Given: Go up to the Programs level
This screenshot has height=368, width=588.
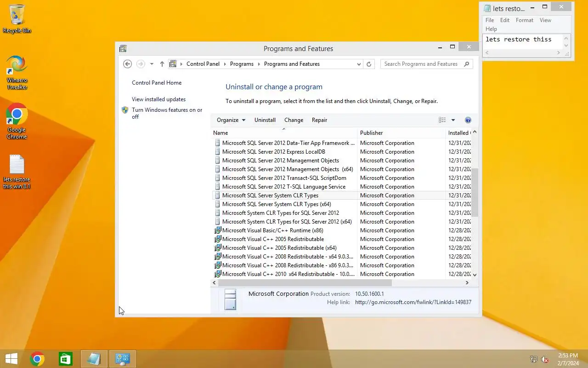Looking at the screenshot, I should coord(162,64).
